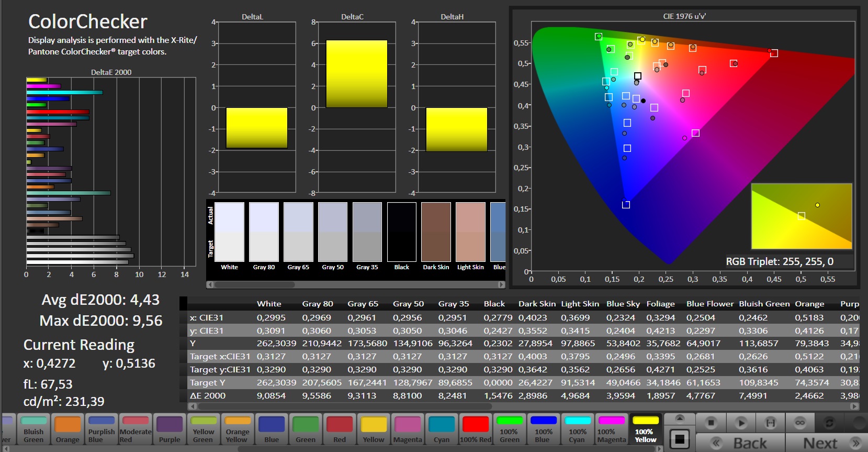Click the stop measurement icon
This screenshot has width=868, height=452.
point(711,422)
